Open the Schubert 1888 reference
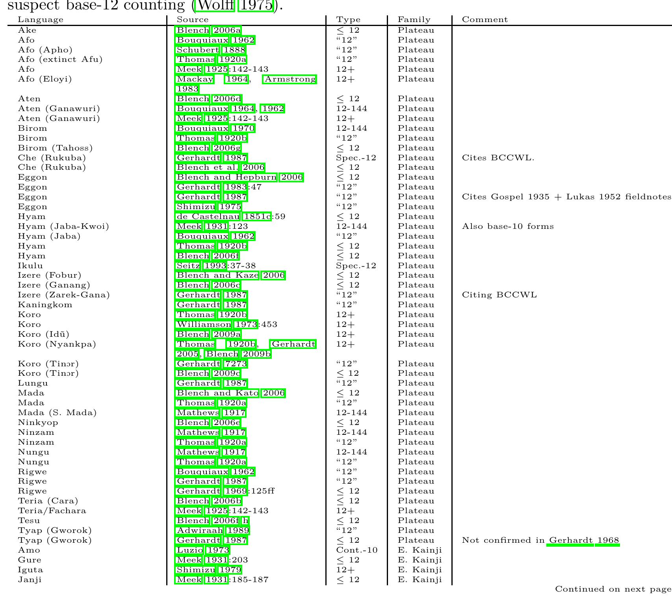The height and width of the screenshot is (616, 672). point(211,50)
